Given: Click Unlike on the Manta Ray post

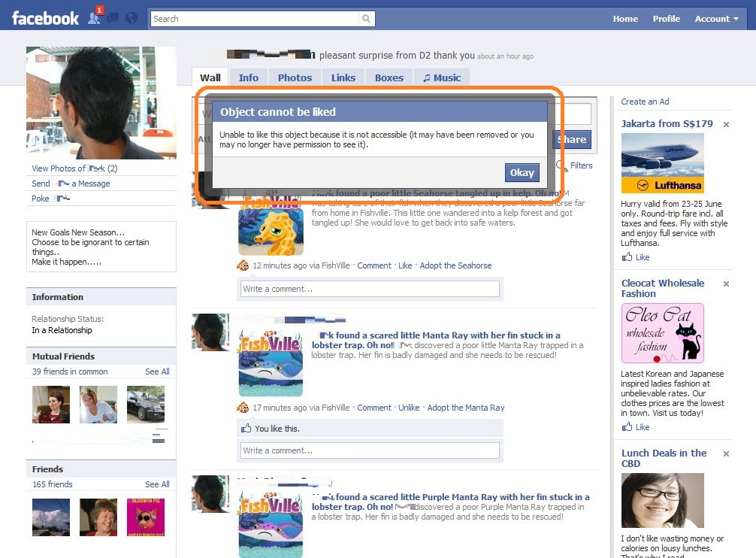Looking at the screenshot, I should point(409,408).
